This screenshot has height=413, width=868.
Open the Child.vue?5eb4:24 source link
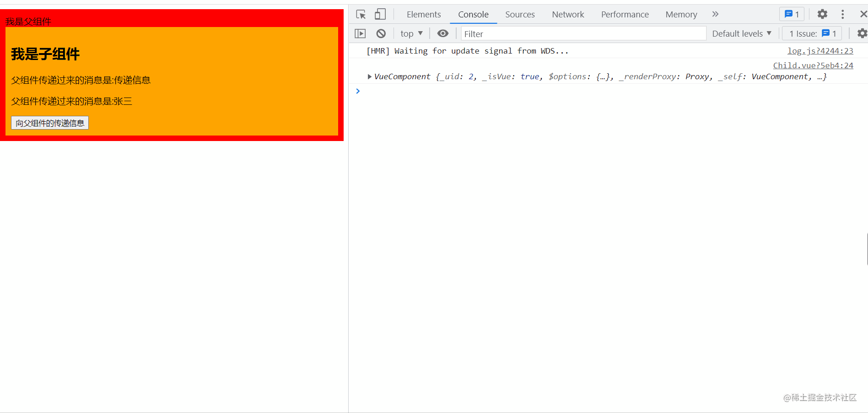point(813,65)
